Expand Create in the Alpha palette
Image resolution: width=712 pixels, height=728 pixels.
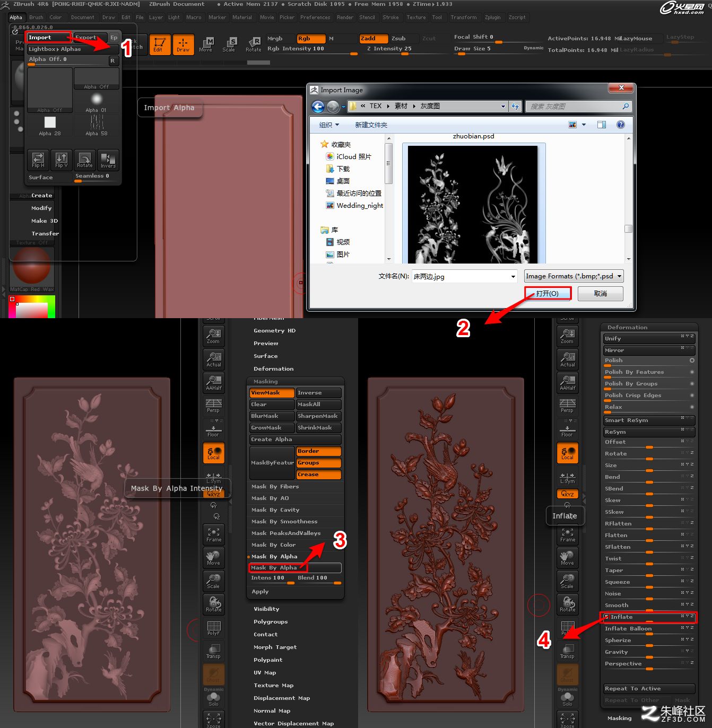pos(41,196)
